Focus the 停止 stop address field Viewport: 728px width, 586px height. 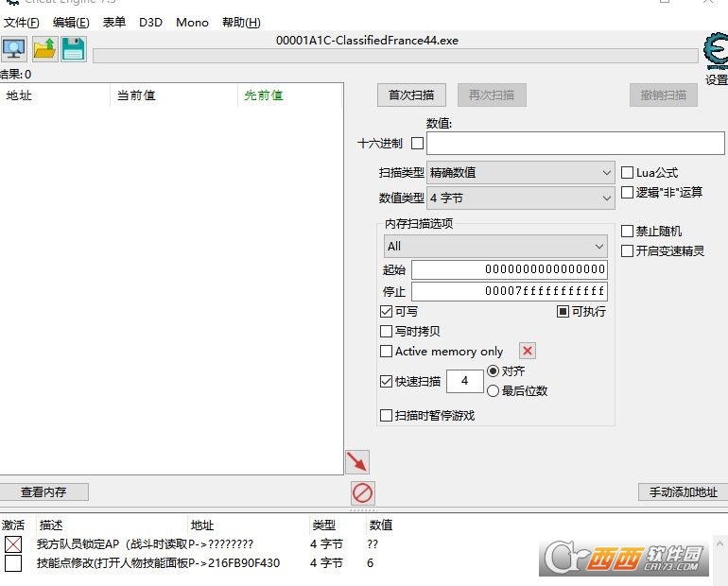[510, 291]
